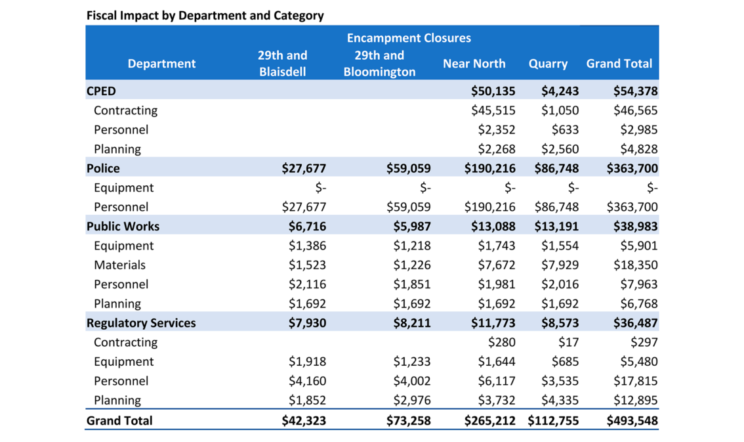This screenshot has width=744, height=442.
Task: Click the $493,548 overall grand total cell
Action: point(625,421)
